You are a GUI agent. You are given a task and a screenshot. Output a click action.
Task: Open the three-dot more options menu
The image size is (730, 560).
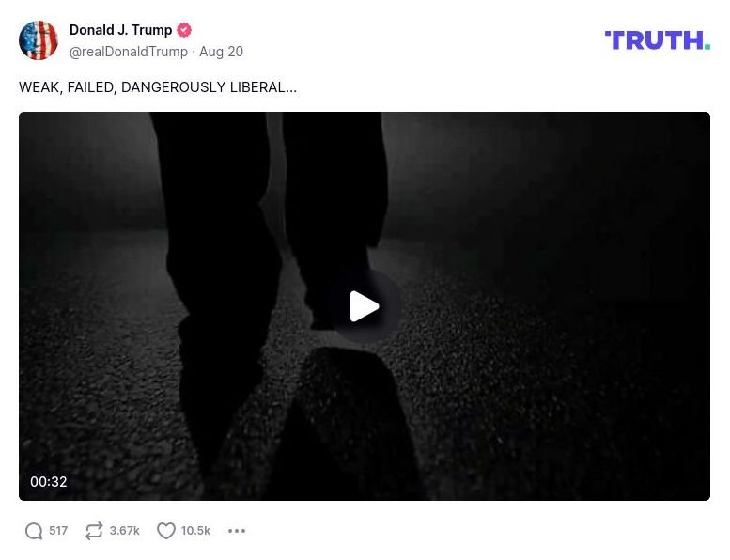237,531
